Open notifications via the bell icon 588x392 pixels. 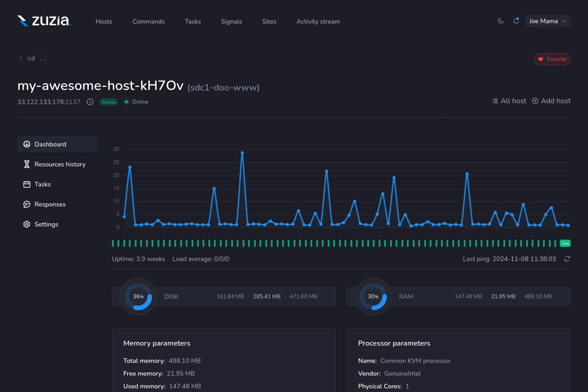[x=516, y=21]
